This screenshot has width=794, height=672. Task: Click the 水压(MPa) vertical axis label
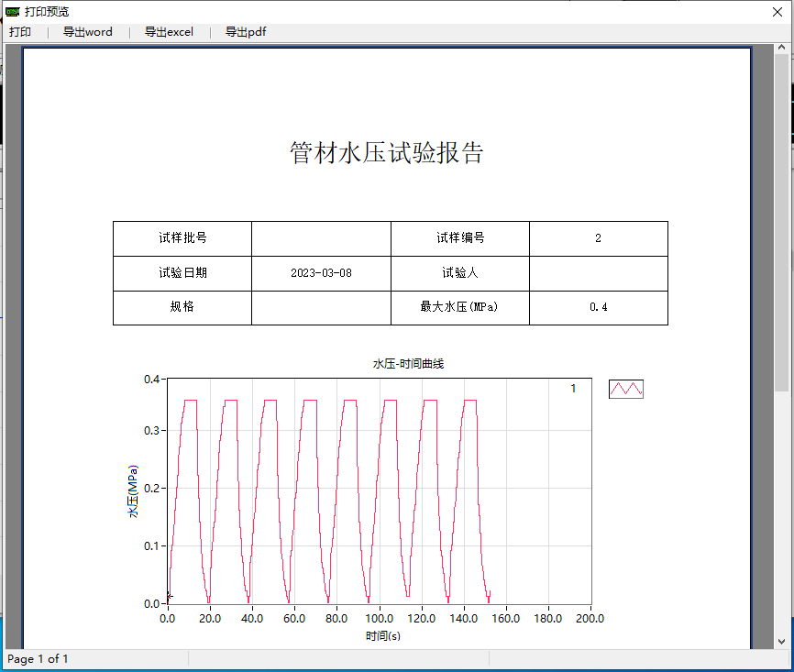134,490
